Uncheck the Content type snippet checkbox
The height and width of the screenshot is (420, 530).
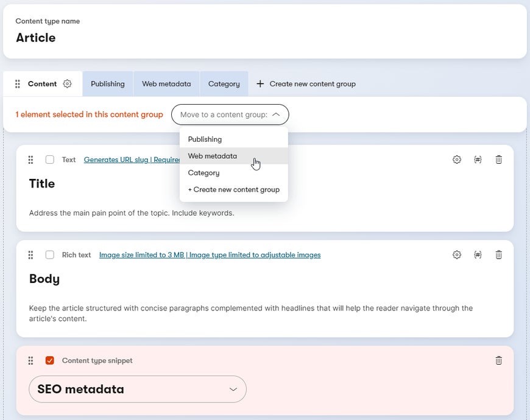(50, 360)
